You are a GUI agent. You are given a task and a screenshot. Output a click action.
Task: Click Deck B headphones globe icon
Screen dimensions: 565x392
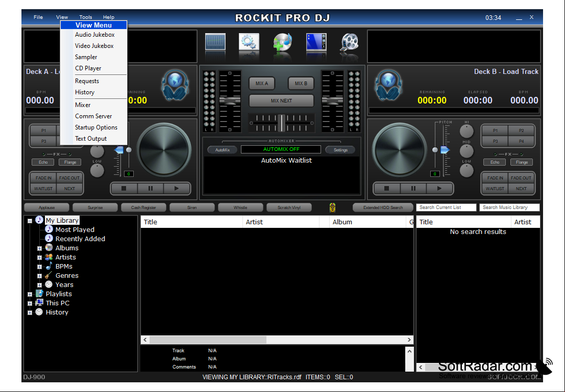pos(388,85)
